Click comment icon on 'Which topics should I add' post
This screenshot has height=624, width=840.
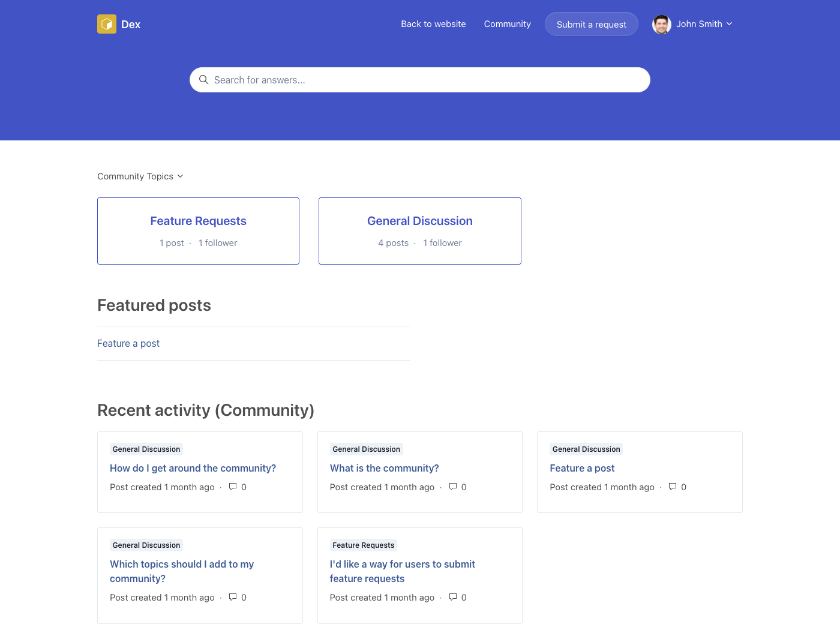click(233, 597)
